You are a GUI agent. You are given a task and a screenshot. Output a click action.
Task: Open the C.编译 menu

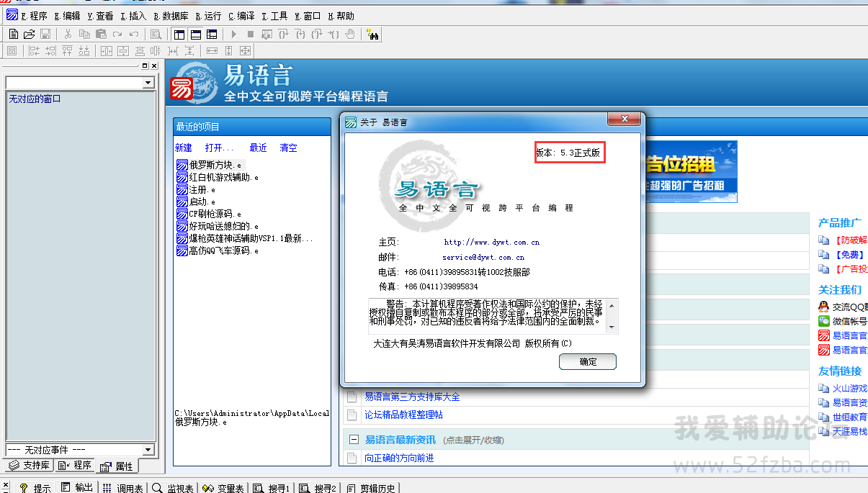(241, 16)
